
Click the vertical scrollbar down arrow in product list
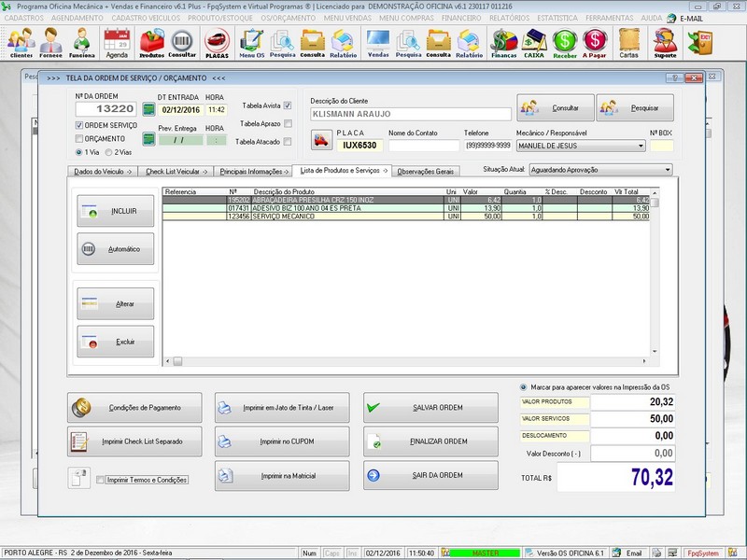pyautogui.click(x=655, y=352)
